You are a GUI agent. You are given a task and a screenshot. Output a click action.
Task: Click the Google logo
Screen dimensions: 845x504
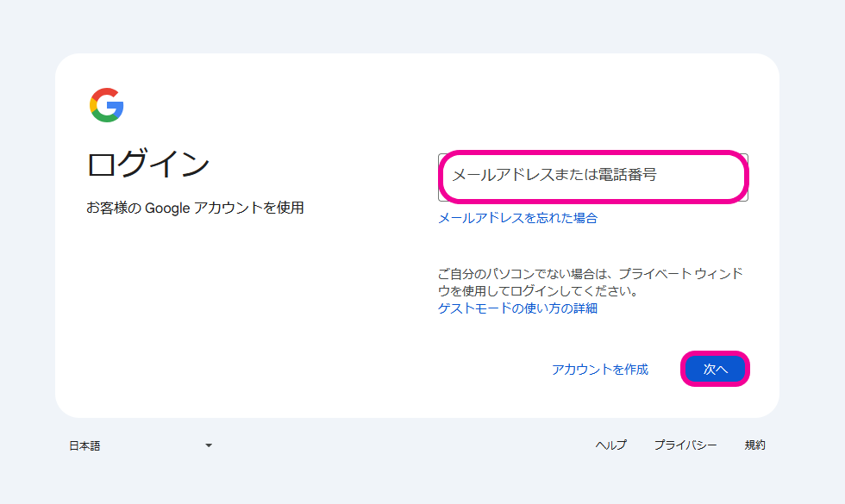[x=106, y=105]
